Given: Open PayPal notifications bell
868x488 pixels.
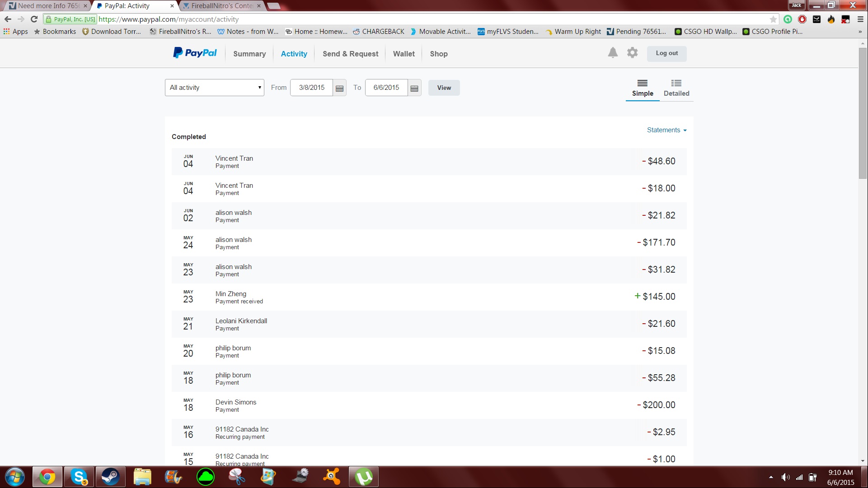Looking at the screenshot, I should 613,53.
